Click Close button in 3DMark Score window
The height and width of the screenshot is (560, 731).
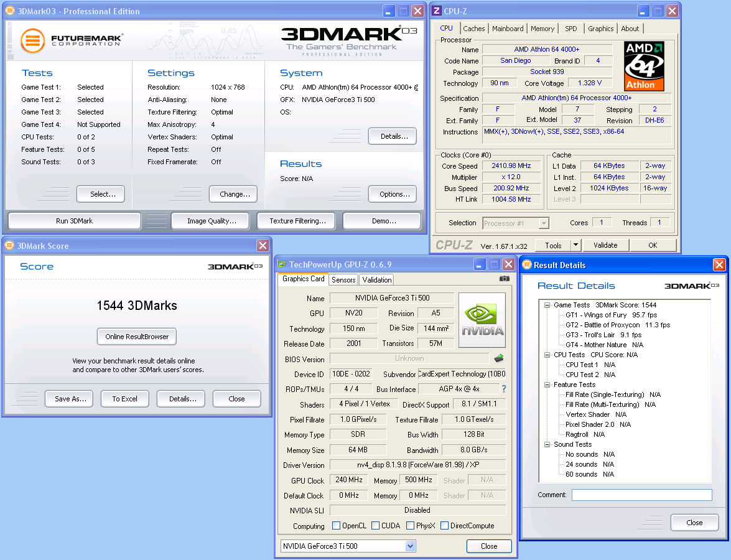point(237,399)
